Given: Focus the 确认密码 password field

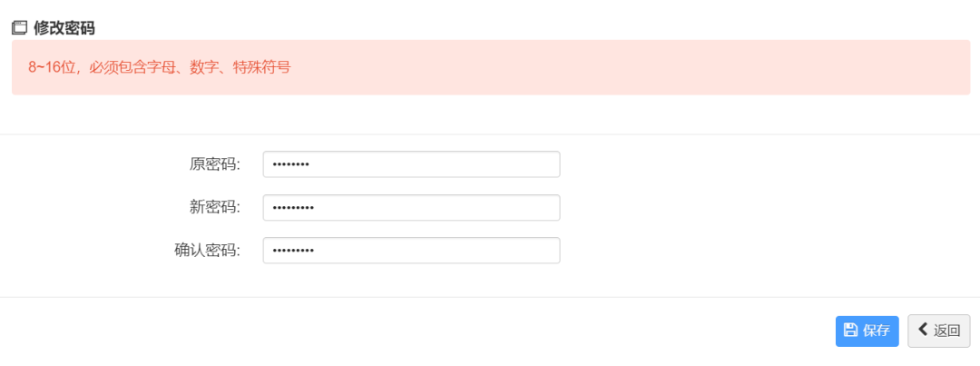Looking at the screenshot, I should (411, 251).
